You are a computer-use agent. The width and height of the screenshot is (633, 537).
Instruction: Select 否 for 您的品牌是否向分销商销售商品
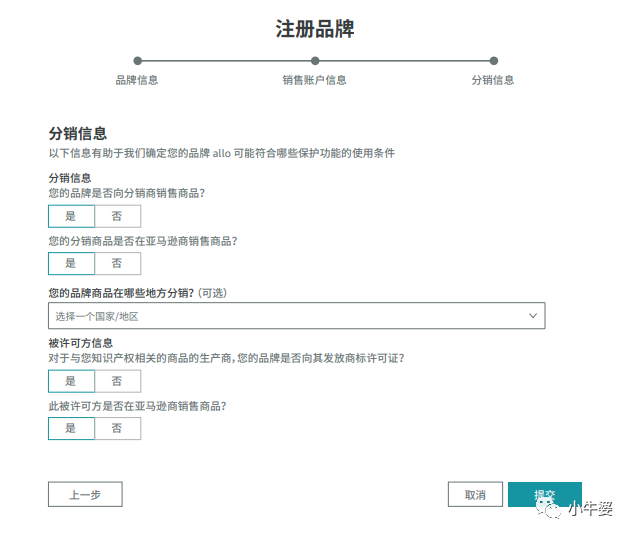tap(117, 216)
